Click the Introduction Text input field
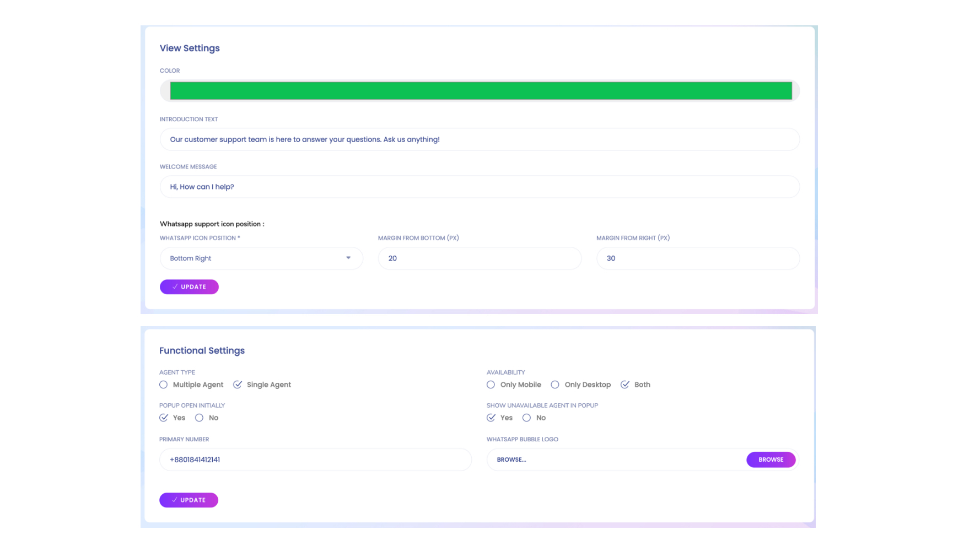Viewport: 980px width, 551px height. (479, 139)
